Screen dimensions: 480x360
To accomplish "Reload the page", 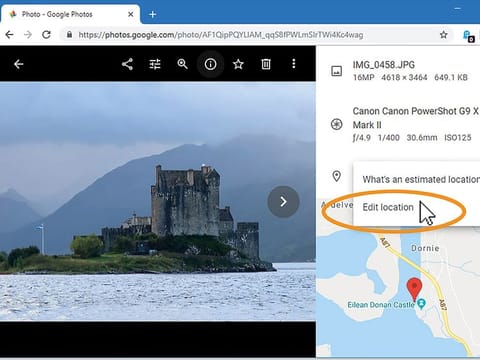I will [x=46, y=35].
